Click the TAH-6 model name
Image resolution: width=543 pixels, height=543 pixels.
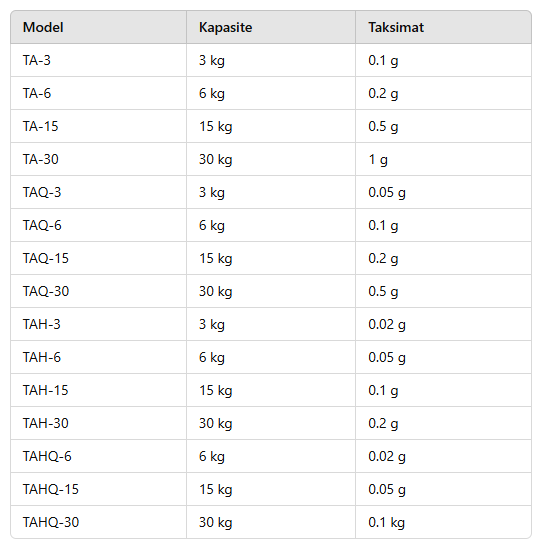[42, 357]
